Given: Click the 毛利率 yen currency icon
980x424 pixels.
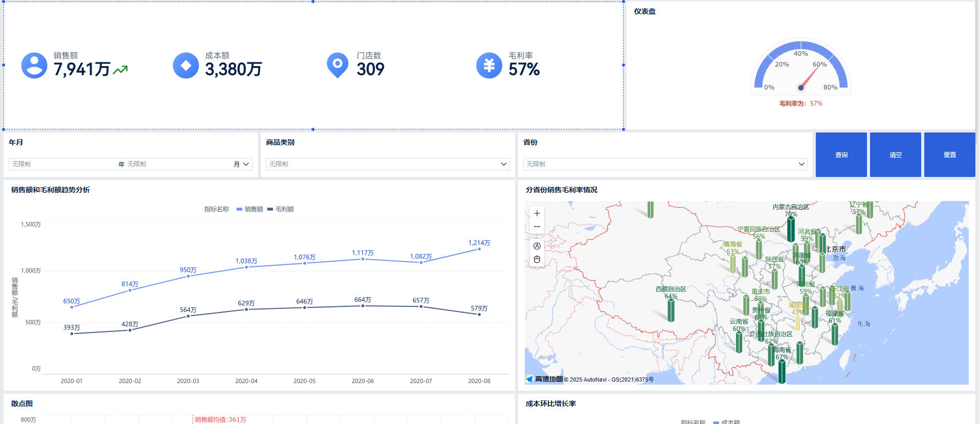Looking at the screenshot, I should click(x=489, y=65).
